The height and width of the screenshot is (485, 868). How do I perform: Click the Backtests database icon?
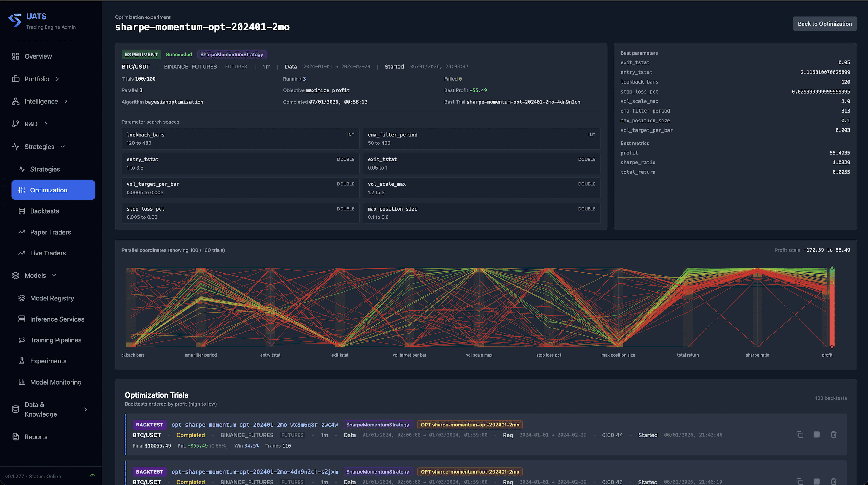[22, 211]
